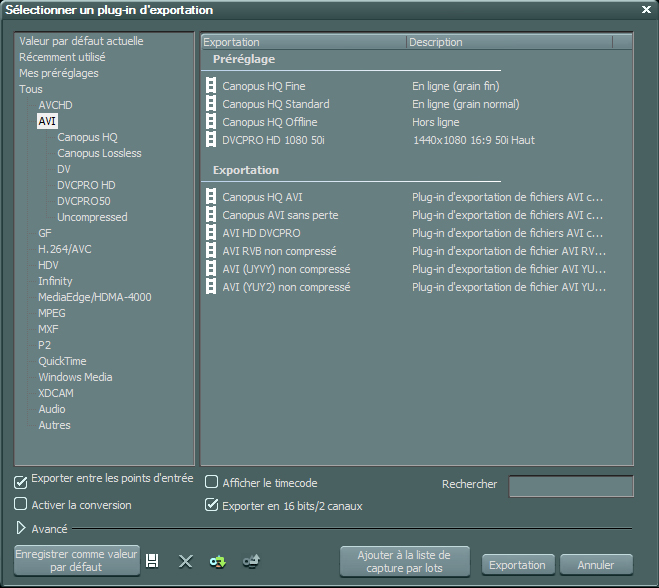Viewport: 659px width, 588px height.
Task: Select XDCAM format in tree
Action: (x=56, y=393)
